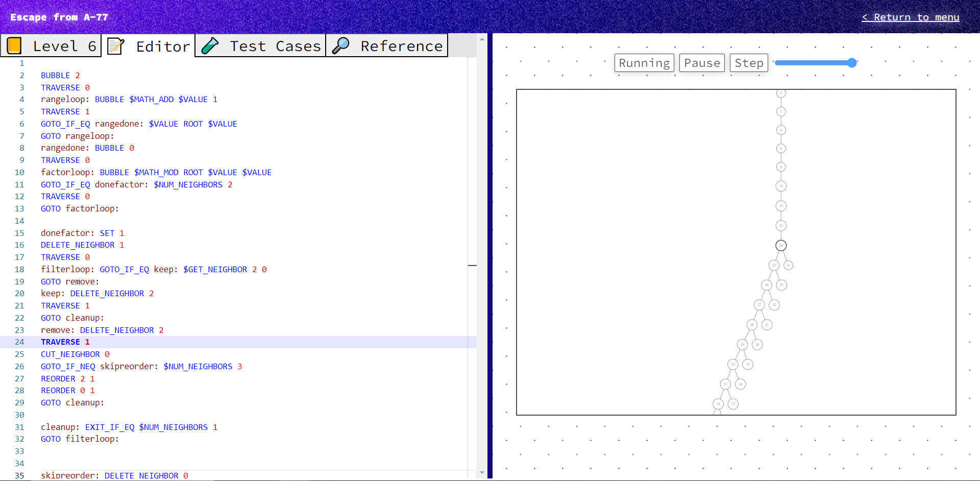Open the Level 6 book icon

click(x=14, y=46)
